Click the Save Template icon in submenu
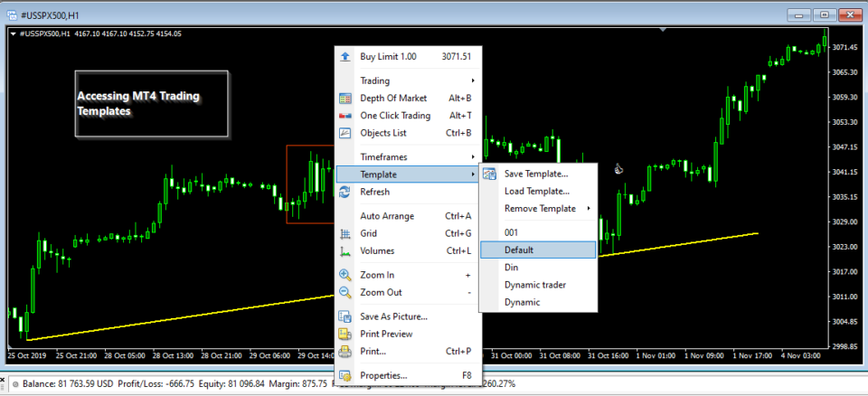This screenshot has height=396, width=868. (489, 174)
